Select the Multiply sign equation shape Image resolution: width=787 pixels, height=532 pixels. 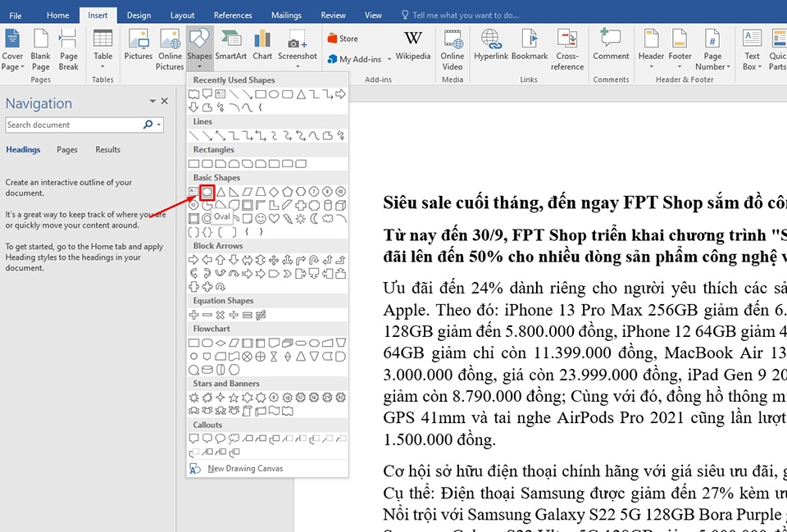tap(221, 316)
